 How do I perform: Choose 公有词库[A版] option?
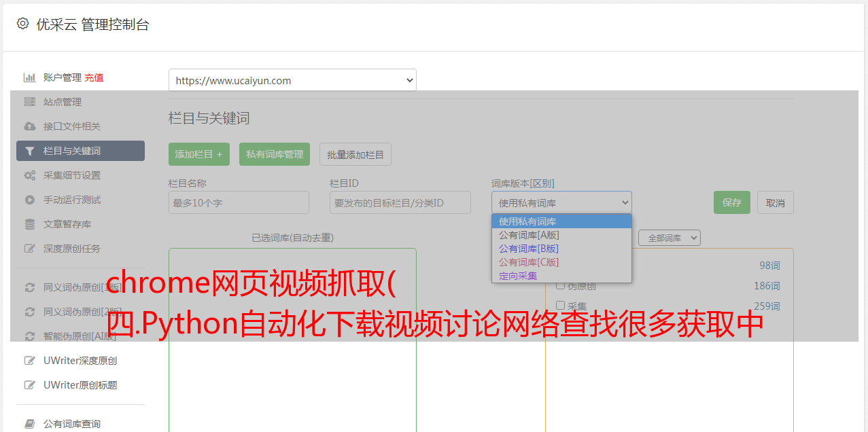coord(561,235)
